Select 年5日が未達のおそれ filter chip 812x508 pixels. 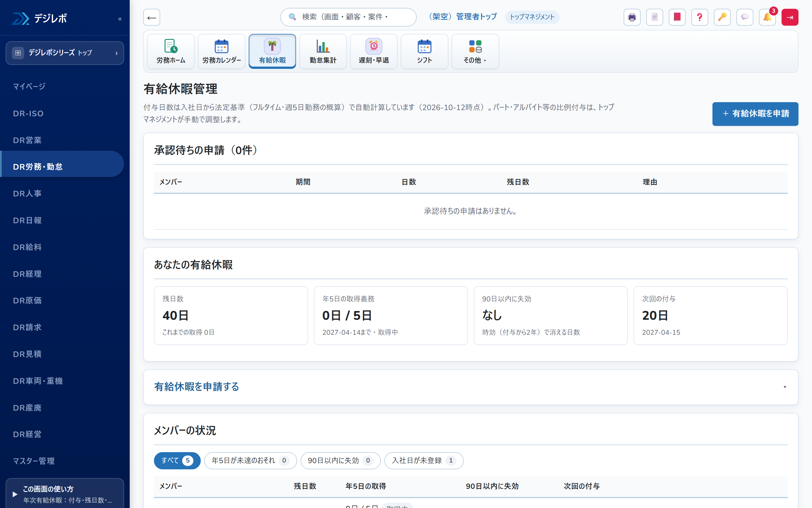point(250,460)
